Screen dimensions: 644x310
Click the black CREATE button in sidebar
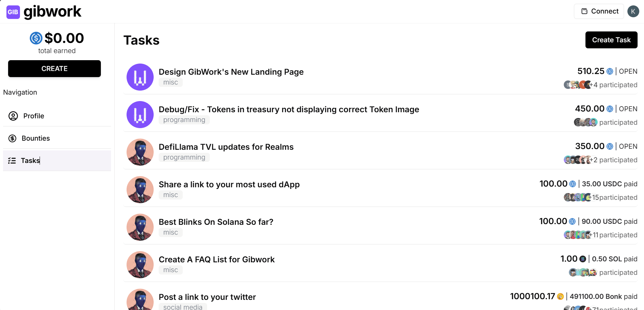click(54, 69)
